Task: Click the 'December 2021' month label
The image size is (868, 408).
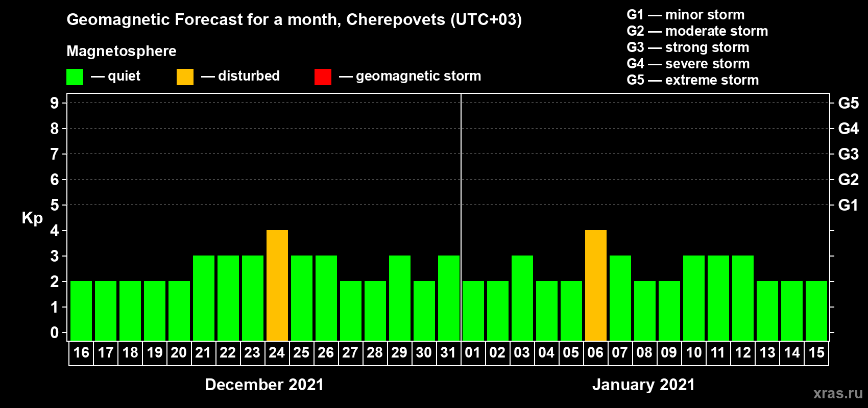Action: tap(264, 385)
